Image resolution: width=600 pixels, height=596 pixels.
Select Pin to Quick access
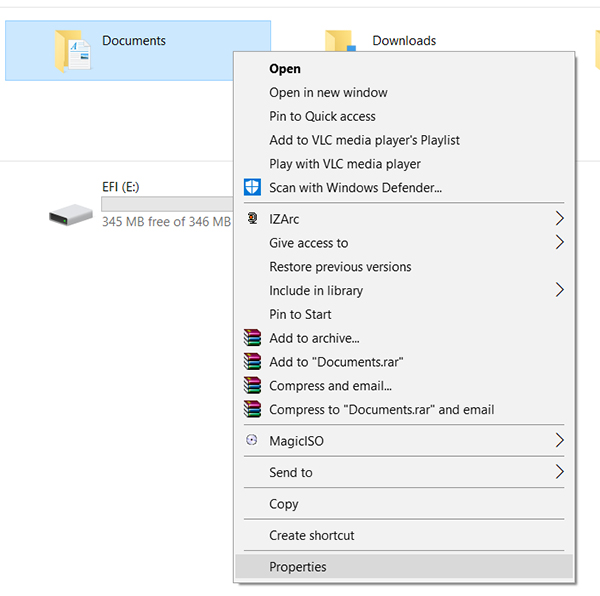[322, 116]
